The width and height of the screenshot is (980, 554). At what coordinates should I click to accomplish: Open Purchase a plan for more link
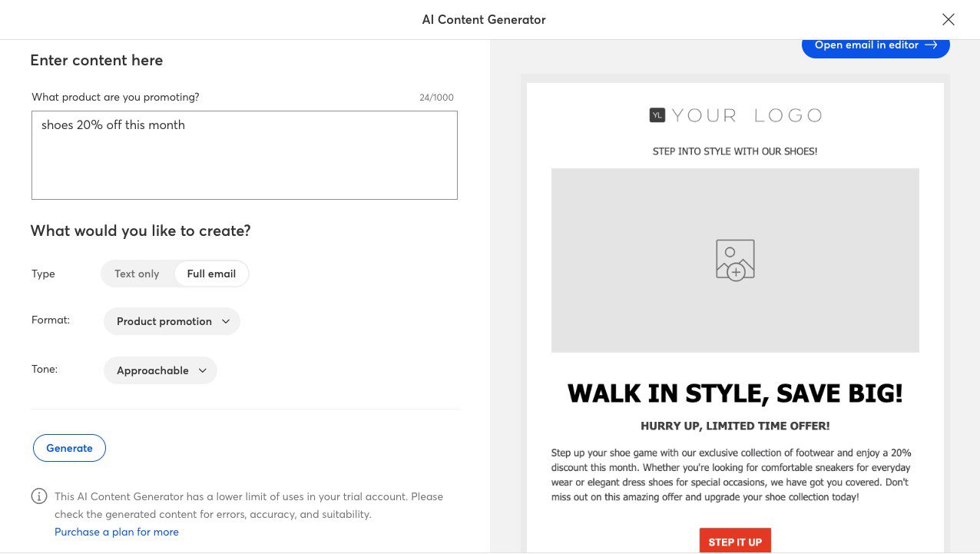[x=116, y=532]
